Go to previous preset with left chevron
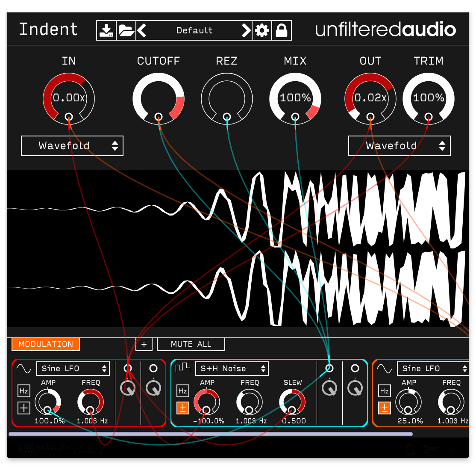The height and width of the screenshot is (467, 476). pos(141,30)
